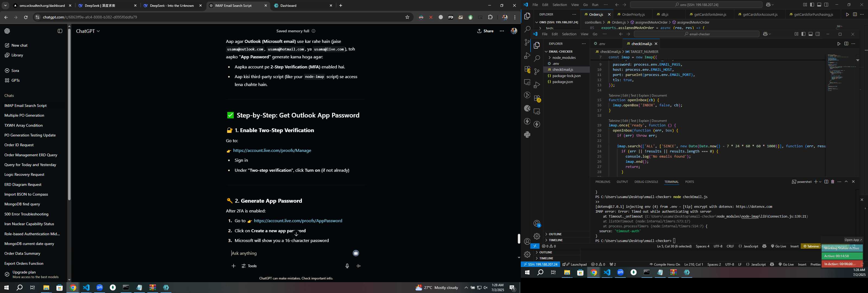The image size is (868, 293).
Task: Start voice mode in ChatGPT
Action: pyautogui.click(x=359, y=266)
